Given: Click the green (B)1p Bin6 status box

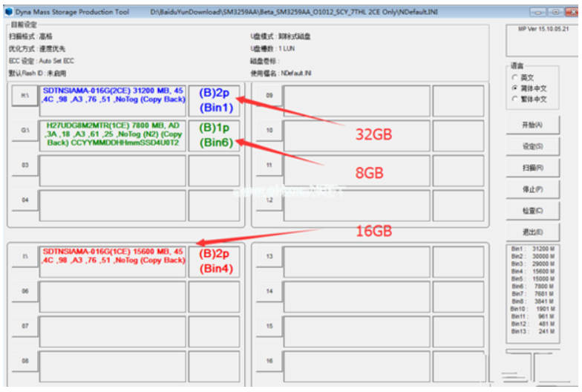Looking at the screenshot, I should [x=215, y=135].
